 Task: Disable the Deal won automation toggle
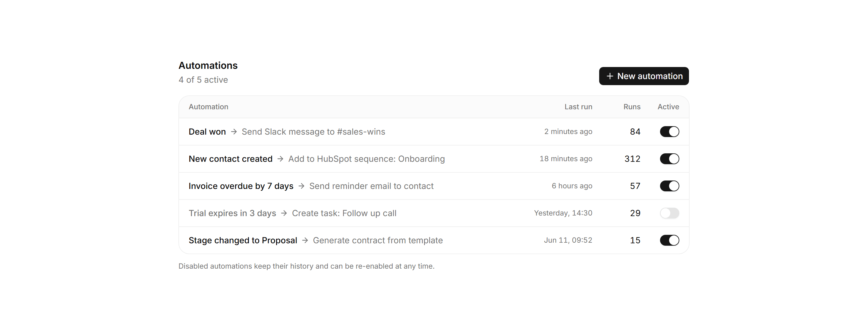(x=669, y=132)
